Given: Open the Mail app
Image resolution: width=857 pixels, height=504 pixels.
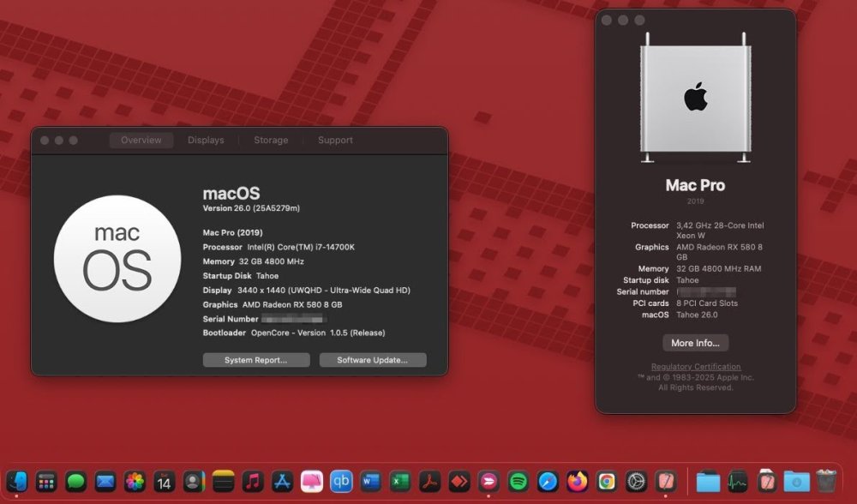Looking at the screenshot, I should (105, 482).
